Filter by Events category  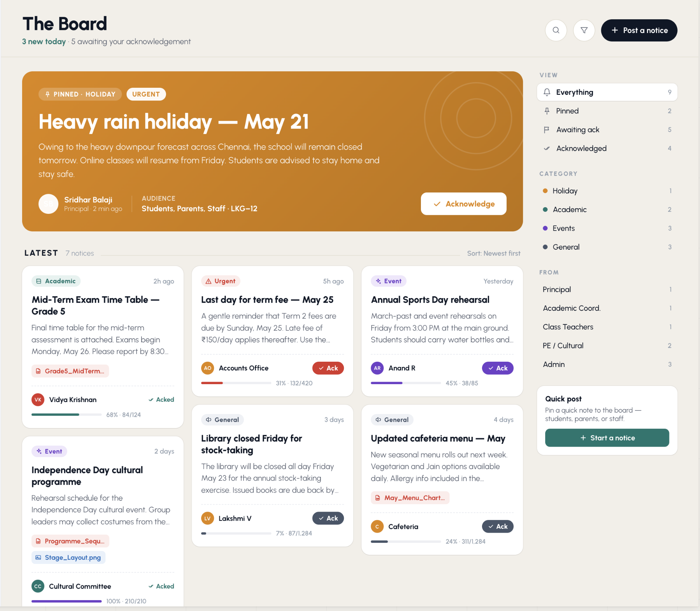click(x=607, y=228)
